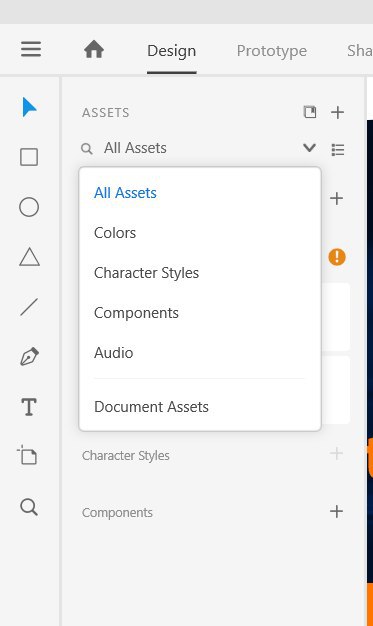Collapse the All Assets dropdown chevron
Screen dimensions: 373x626
[x=310, y=148]
